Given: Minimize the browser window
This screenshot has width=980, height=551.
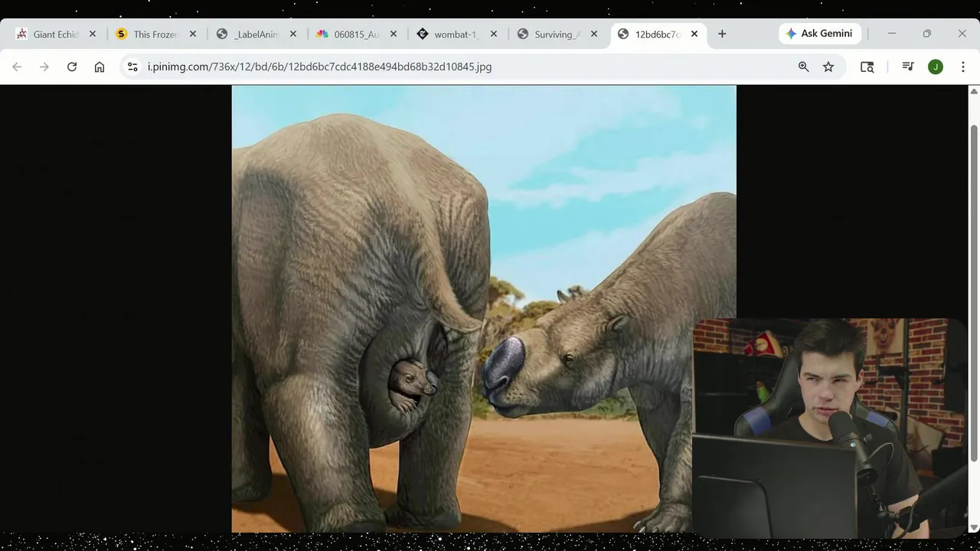Looking at the screenshot, I should pyautogui.click(x=891, y=34).
